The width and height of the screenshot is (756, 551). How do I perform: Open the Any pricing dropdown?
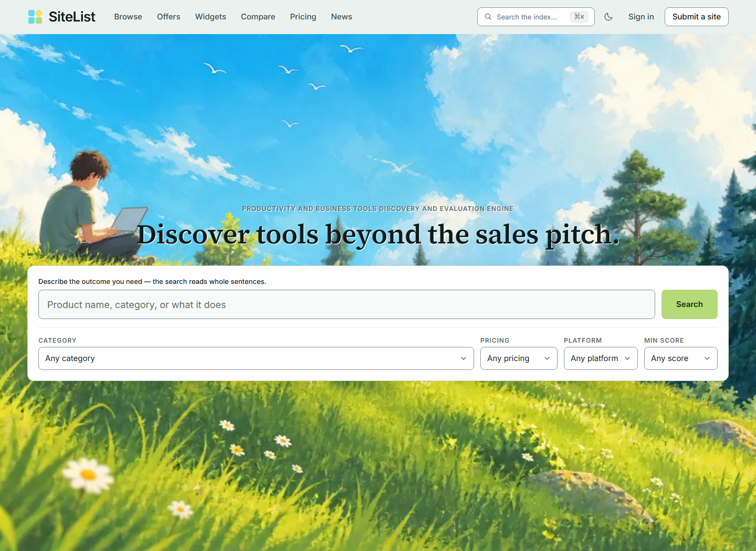point(519,358)
